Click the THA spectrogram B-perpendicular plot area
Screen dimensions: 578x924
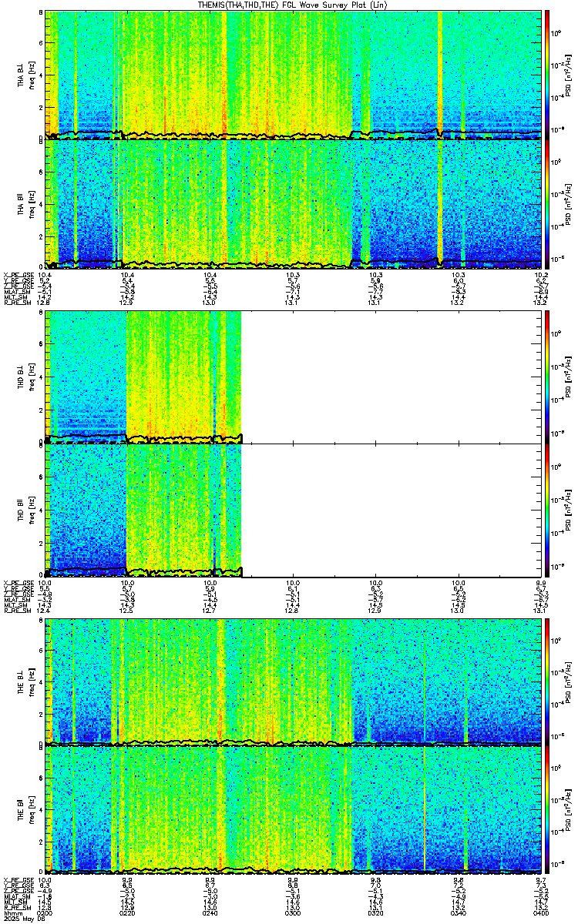[x=292, y=75]
